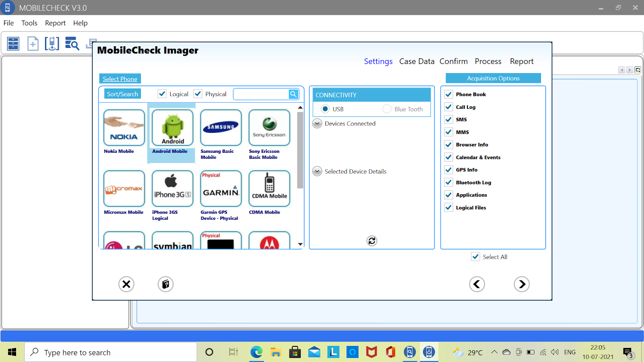This screenshot has width=644, height=362.
Task: Expand the Devices Connected section
Action: pyautogui.click(x=317, y=123)
